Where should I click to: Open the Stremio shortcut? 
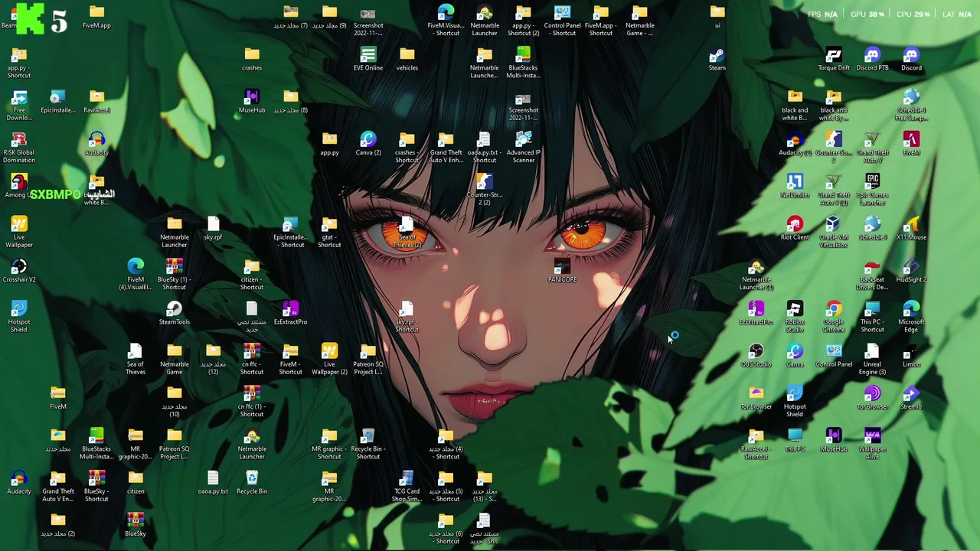coord(911,397)
